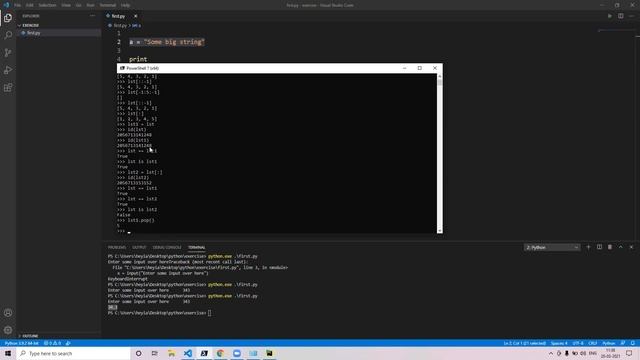This screenshot has width=640, height=360.
Task: Open the Help menu
Action: (x=125, y=5)
